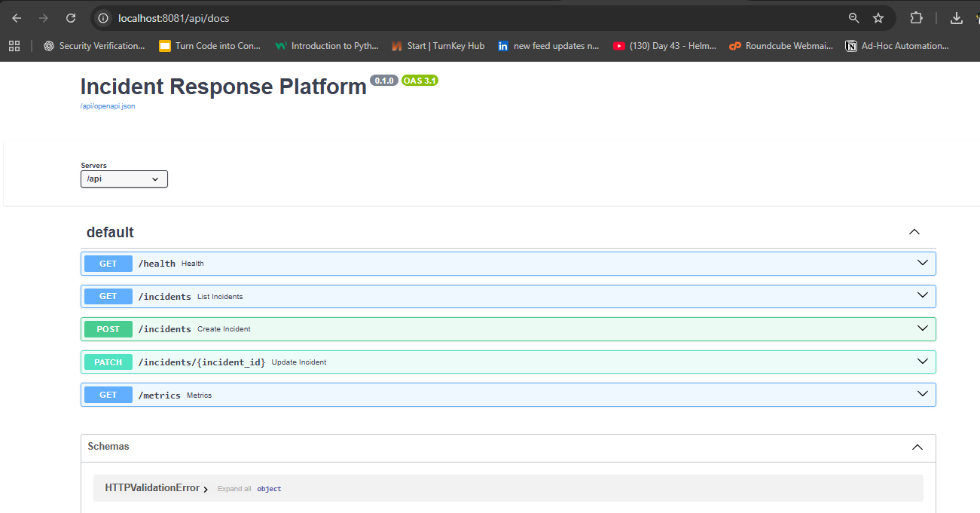Click the /metrics path text

tap(160, 395)
